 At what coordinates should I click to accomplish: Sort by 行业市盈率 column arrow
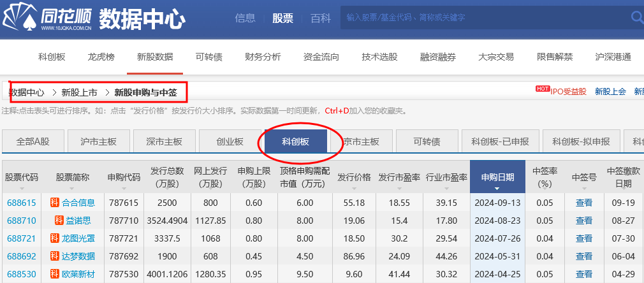coord(446,189)
